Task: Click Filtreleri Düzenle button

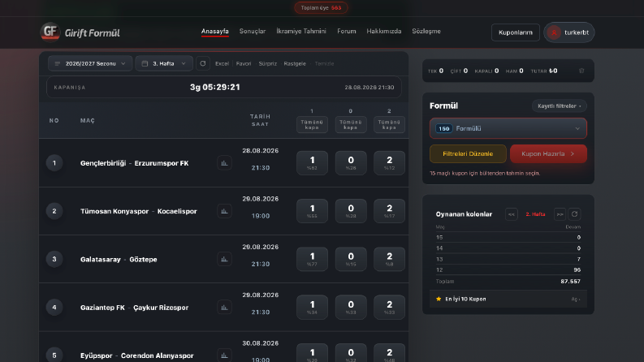Action: pos(468,154)
